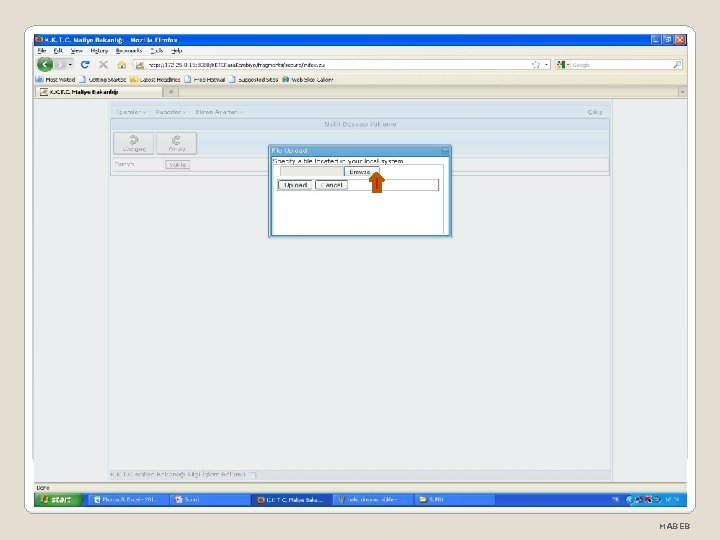Click the Stop loading X icon

coord(103,65)
